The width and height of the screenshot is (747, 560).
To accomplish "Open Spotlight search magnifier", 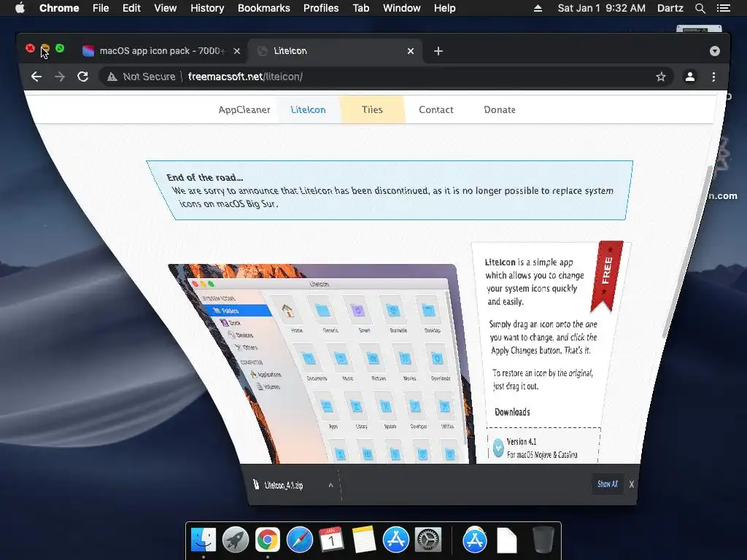I will (700, 8).
